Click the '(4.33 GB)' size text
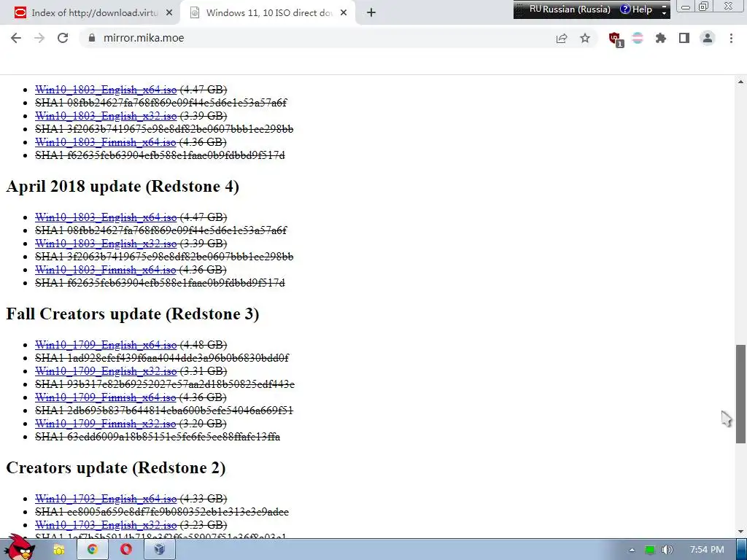The width and height of the screenshot is (747, 560). pos(204,499)
